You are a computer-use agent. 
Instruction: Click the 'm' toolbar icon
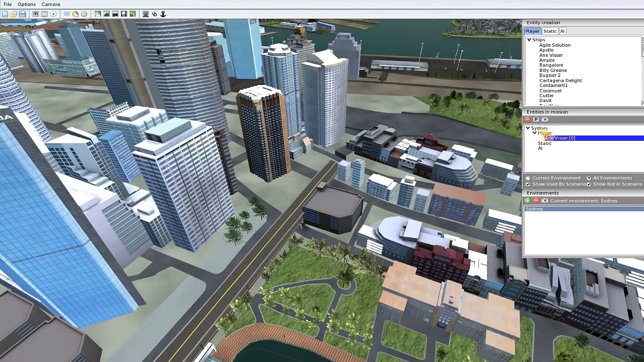(x=36, y=14)
